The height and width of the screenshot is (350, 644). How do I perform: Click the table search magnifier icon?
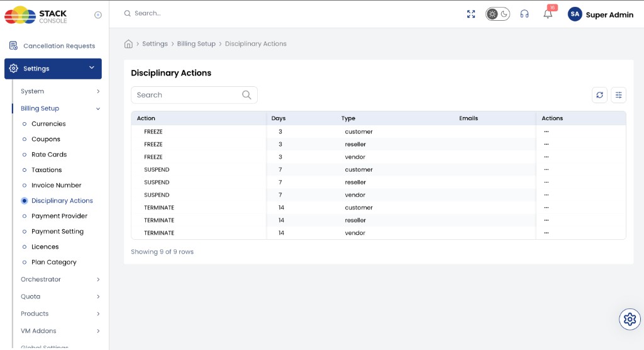tap(247, 95)
